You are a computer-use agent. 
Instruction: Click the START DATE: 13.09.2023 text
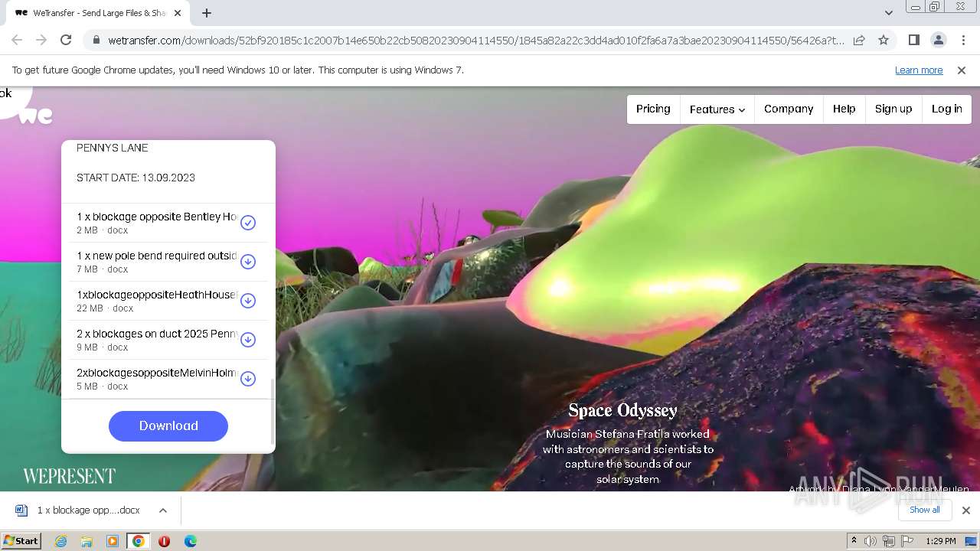pos(136,178)
